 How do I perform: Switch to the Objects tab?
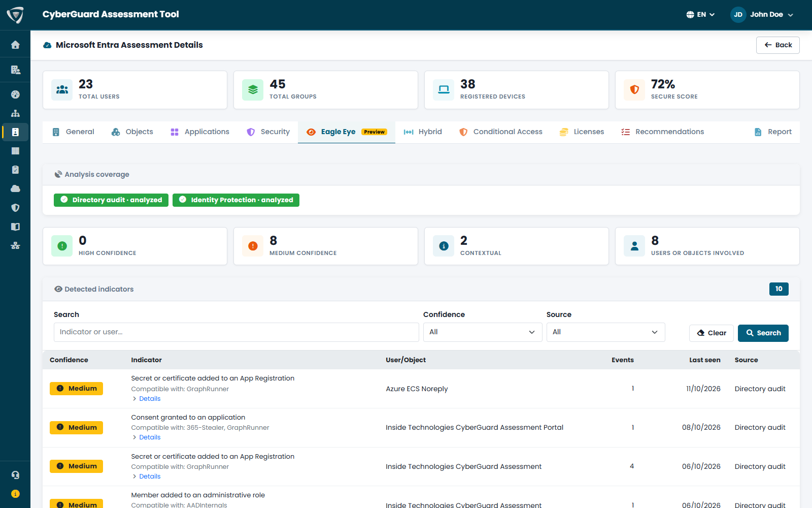pos(132,132)
